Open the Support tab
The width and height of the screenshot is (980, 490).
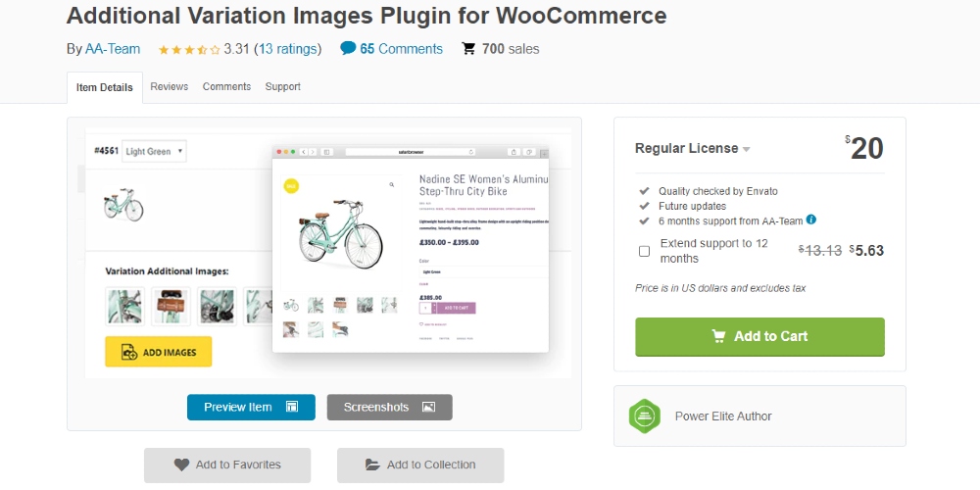282,87
